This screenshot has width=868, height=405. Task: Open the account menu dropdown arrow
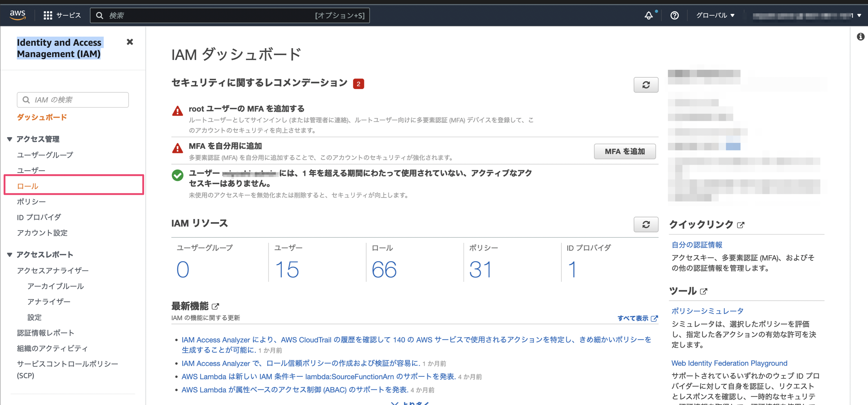[x=859, y=15]
